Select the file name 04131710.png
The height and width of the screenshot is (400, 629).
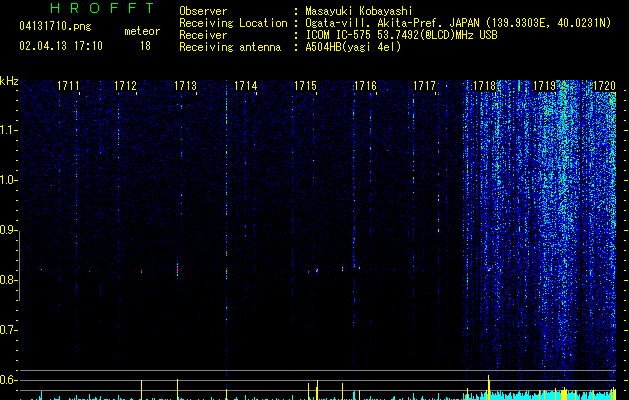click(x=55, y=27)
